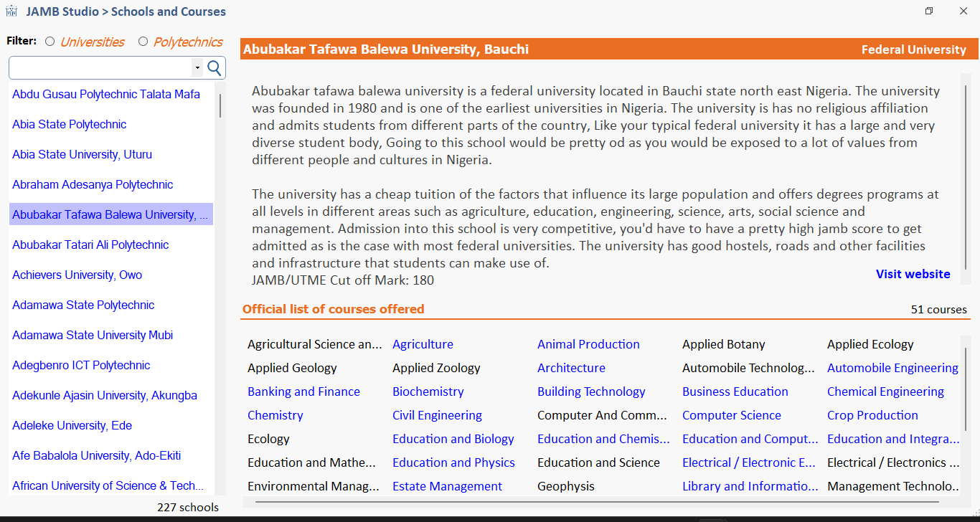The height and width of the screenshot is (522, 980).
Task: Click the restore window icon
Action: [928, 11]
